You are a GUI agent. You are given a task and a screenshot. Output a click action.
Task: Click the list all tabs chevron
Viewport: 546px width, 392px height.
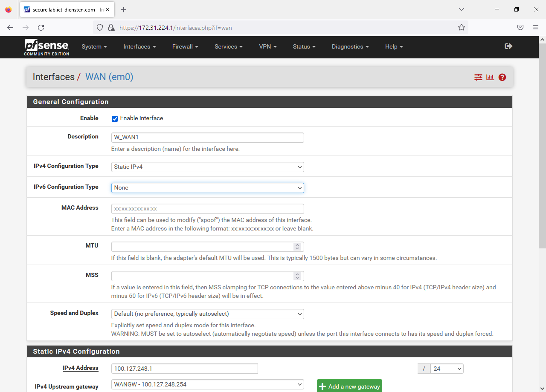pyautogui.click(x=461, y=9)
